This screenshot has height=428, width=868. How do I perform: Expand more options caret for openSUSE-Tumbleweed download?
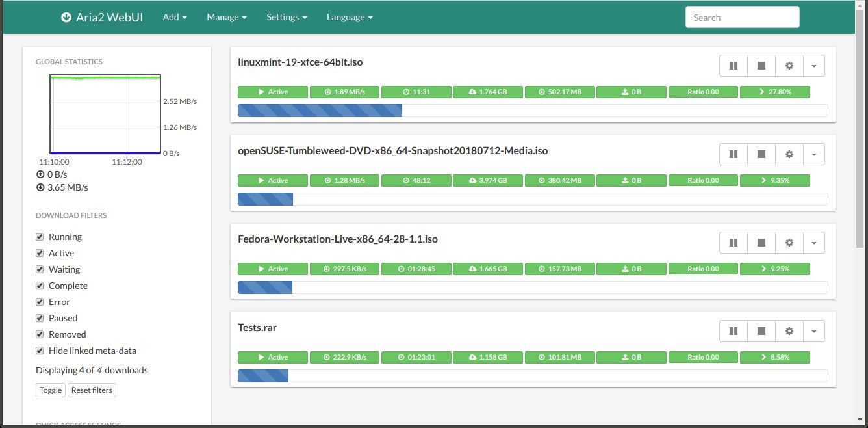[814, 154]
